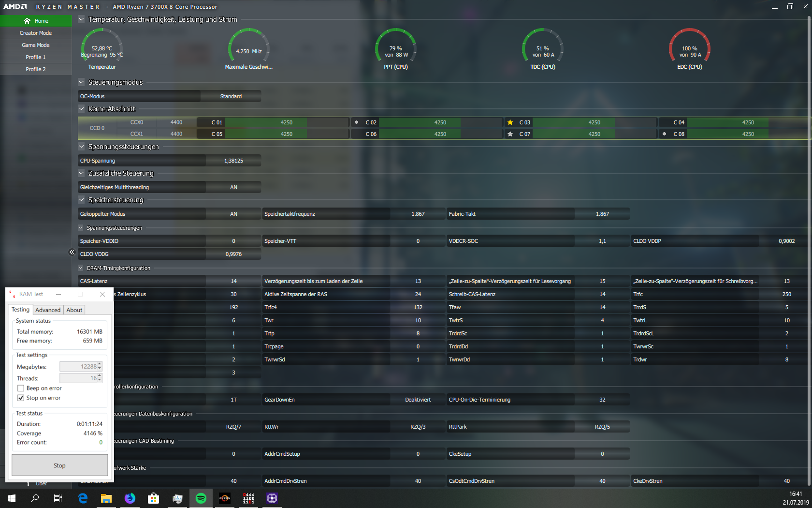
Task: Launch Microsoft Edge from taskbar
Action: pos(83,498)
